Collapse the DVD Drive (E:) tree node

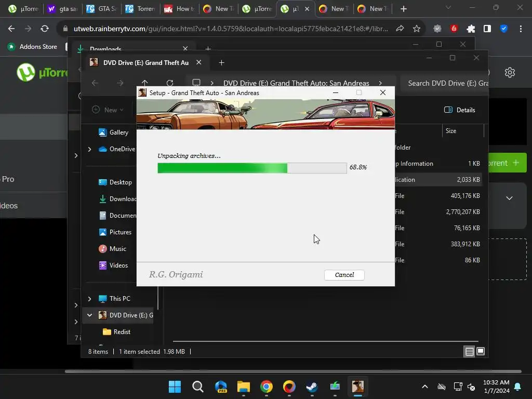(x=89, y=315)
